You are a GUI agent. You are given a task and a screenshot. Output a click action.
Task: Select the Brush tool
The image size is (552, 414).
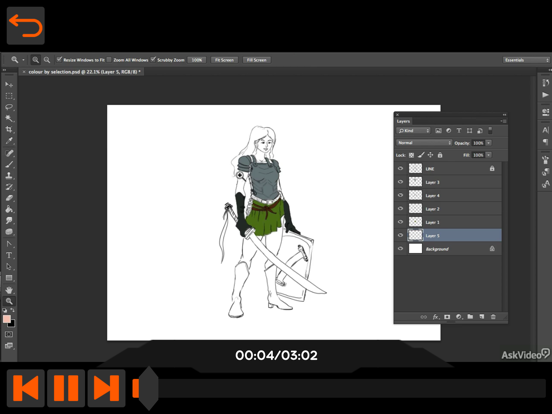(x=9, y=164)
